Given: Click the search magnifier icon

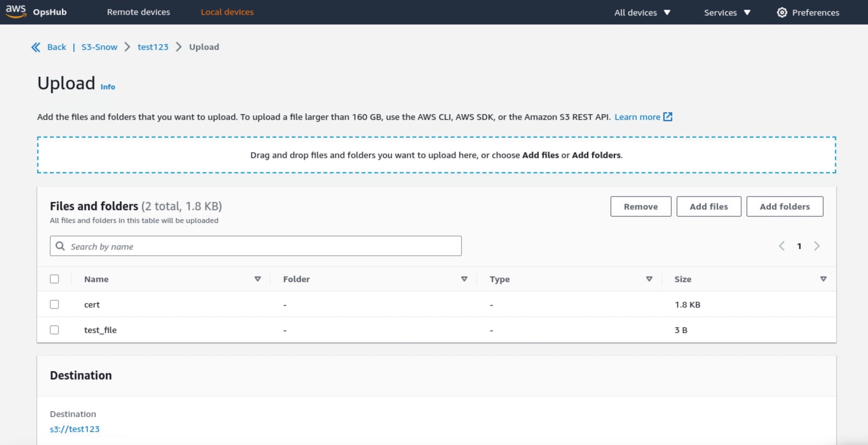Looking at the screenshot, I should 60,246.
